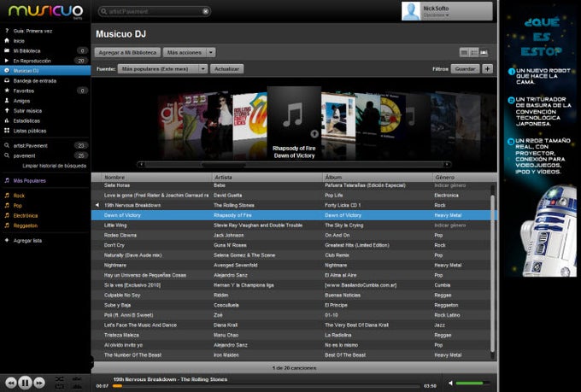Click the Amigos person icon
Viewport: 581px width, 392px height.
(7, 101)
